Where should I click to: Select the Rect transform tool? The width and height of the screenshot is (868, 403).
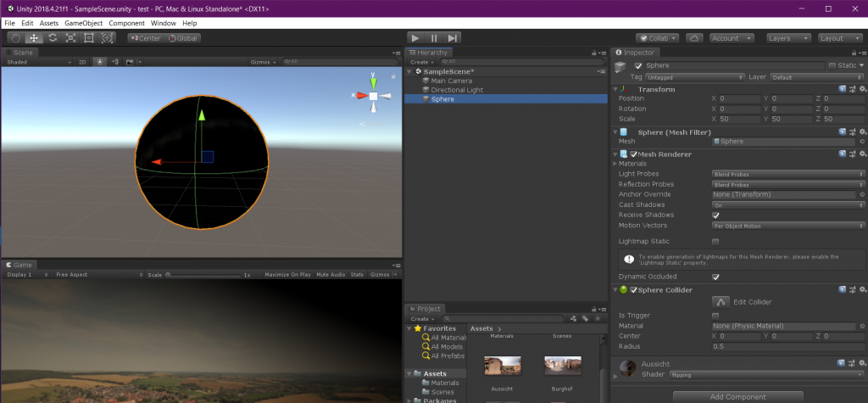89,38
